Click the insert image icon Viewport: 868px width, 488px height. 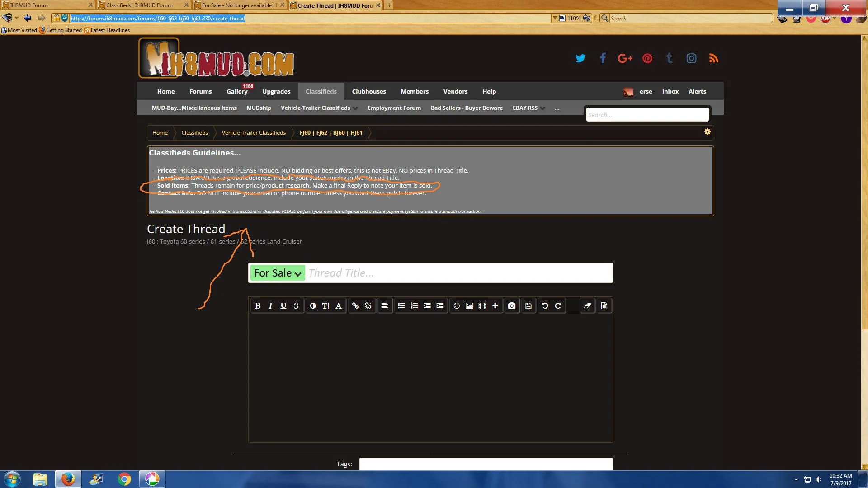click(x=469, y=306)
